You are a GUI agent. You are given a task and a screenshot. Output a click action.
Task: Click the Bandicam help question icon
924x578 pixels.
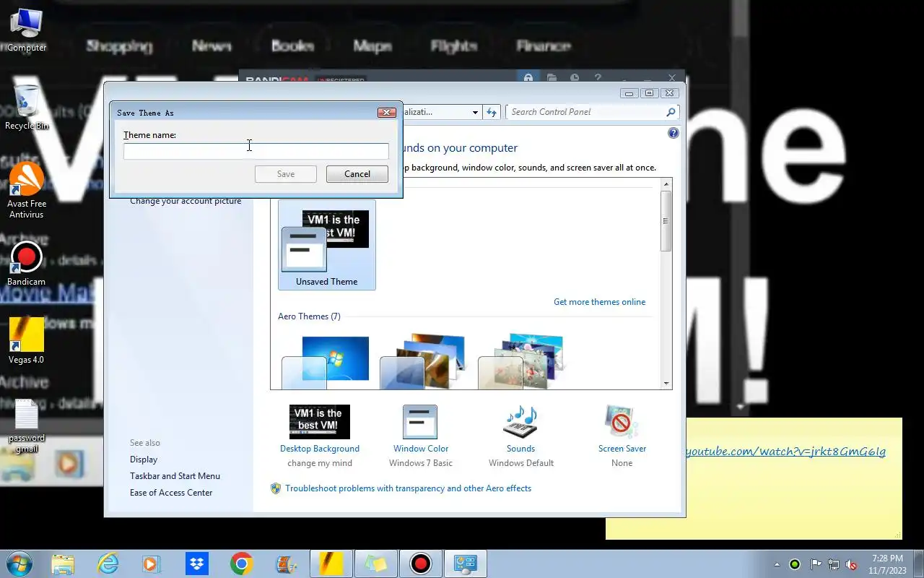598,78
